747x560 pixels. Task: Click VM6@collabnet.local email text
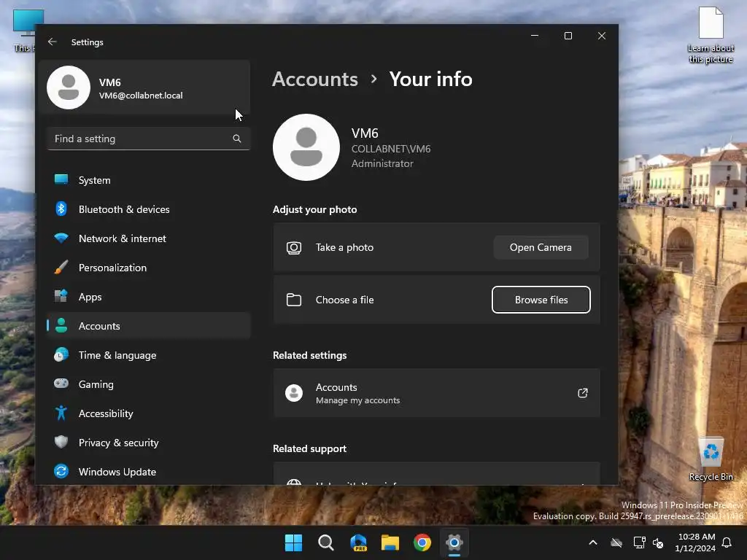[141, 96]
